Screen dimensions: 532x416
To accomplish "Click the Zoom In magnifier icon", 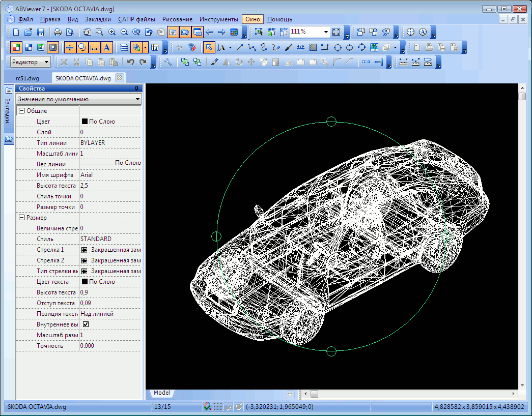I will coord(112,32).
